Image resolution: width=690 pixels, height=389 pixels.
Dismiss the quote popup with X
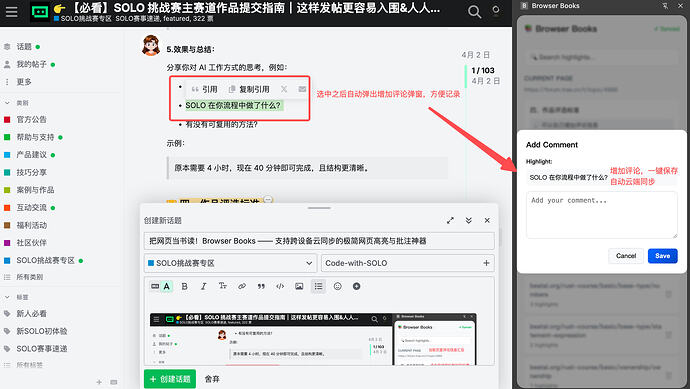[x=284, y=89]
